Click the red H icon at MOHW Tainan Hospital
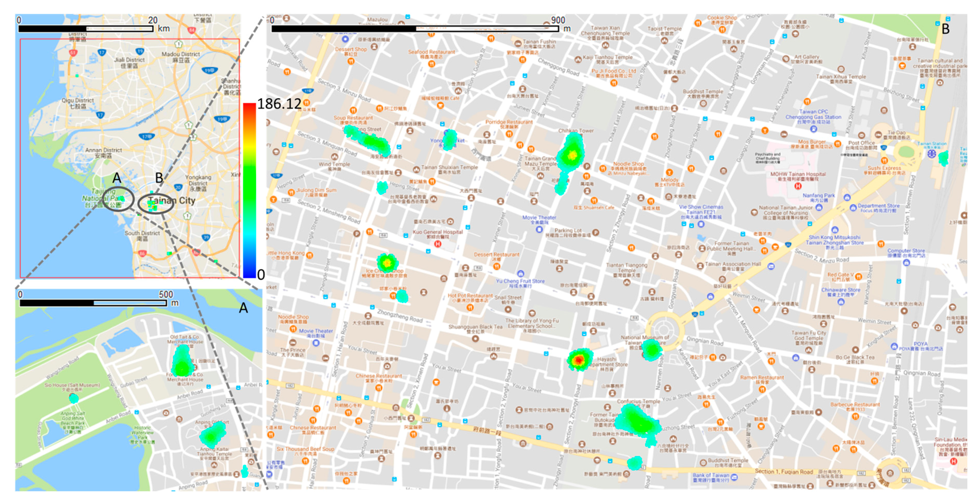The image size is (980, 501). coord(798,186)
